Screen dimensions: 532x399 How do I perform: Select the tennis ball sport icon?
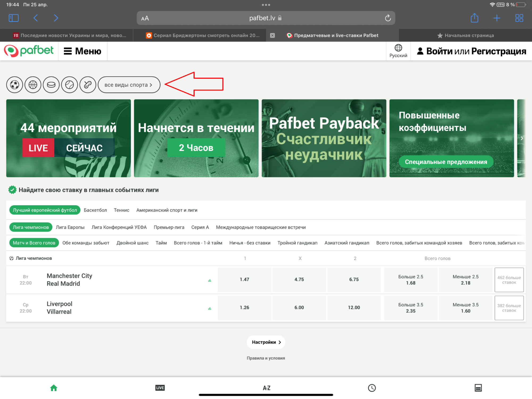(69, 85)
